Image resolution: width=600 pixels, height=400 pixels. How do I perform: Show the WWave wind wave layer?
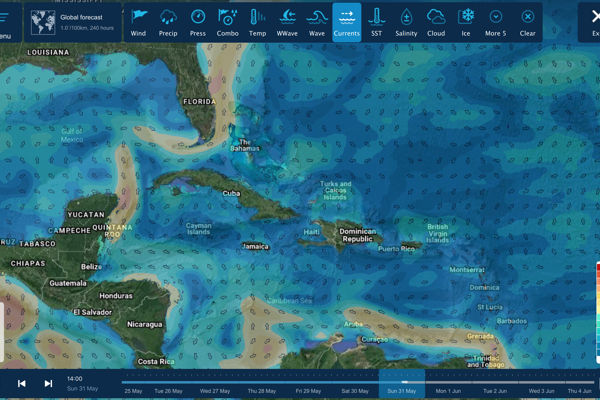point(286,21)
